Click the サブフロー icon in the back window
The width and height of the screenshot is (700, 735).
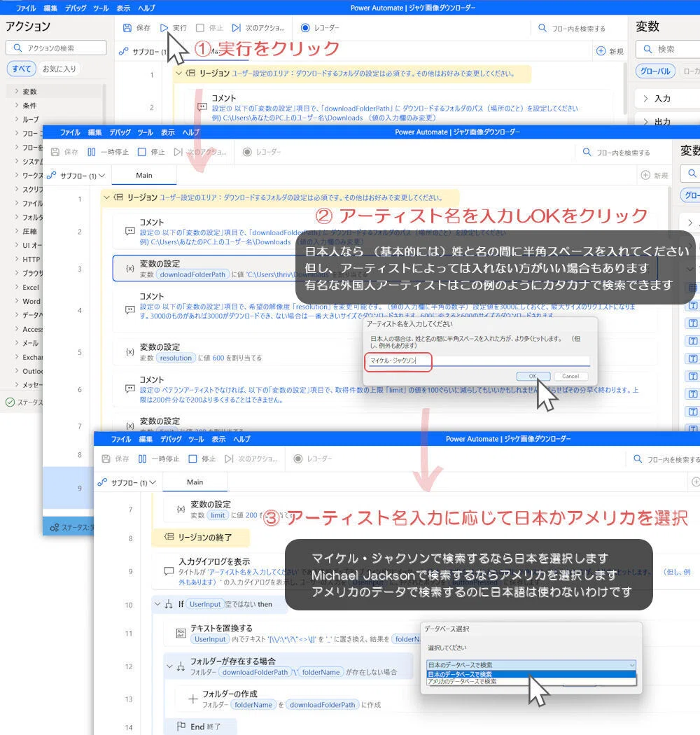pos(123,52)
